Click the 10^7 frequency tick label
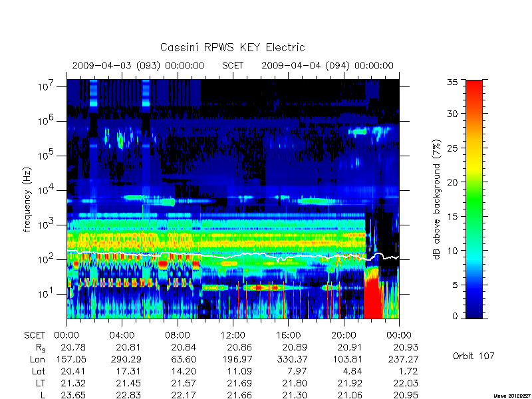 tap(47, 86)
